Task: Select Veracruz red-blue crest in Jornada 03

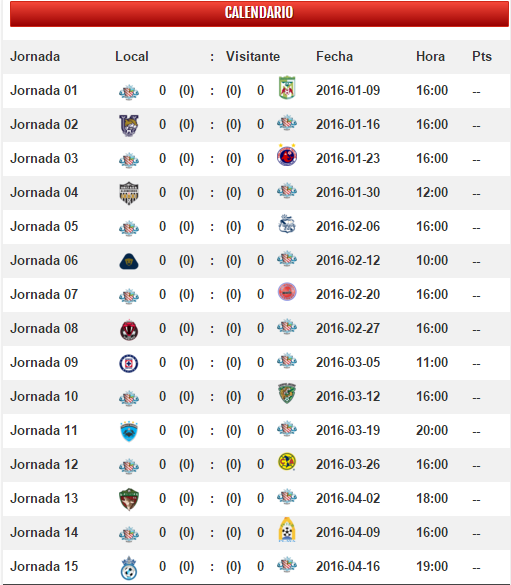Action: tap(287, 155)
